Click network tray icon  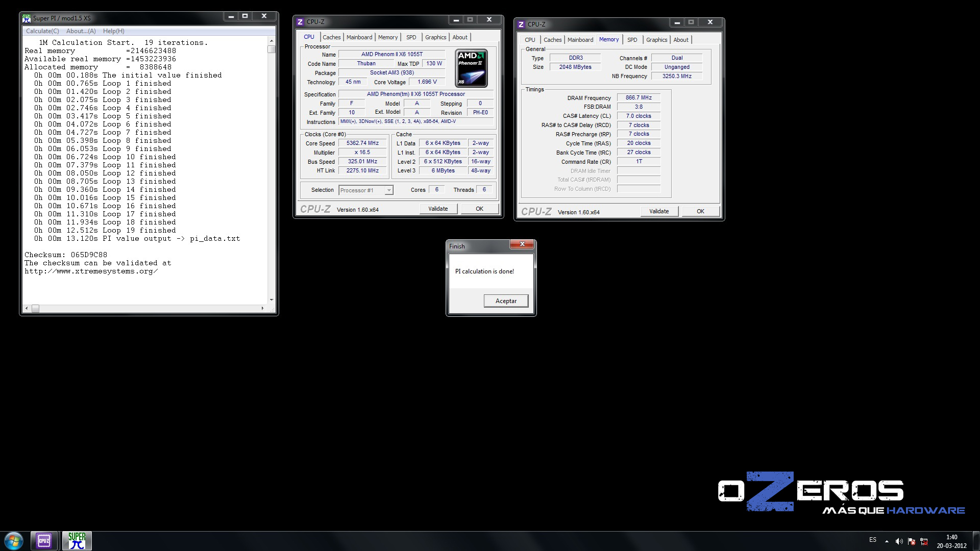924,541
